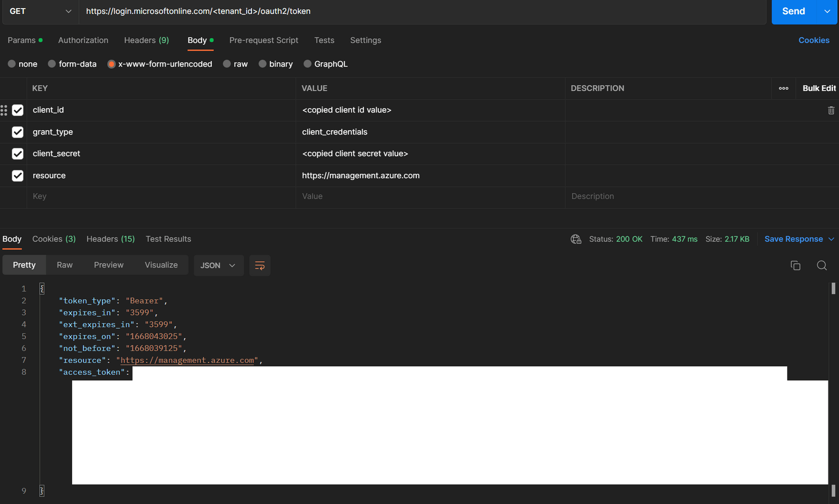Open the column options ellipsis menu
This screenshot has height=504, width=839.
point(784,88)
